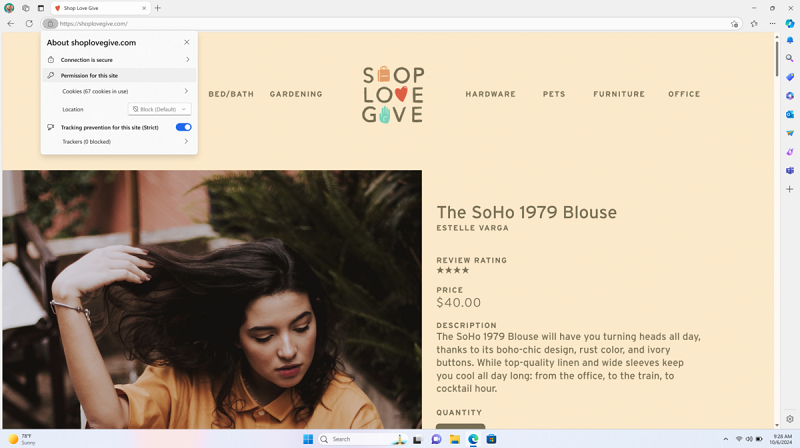Open the GARDENING category in site menu
Screen dimensions: 800x448
tap(296, 94)
